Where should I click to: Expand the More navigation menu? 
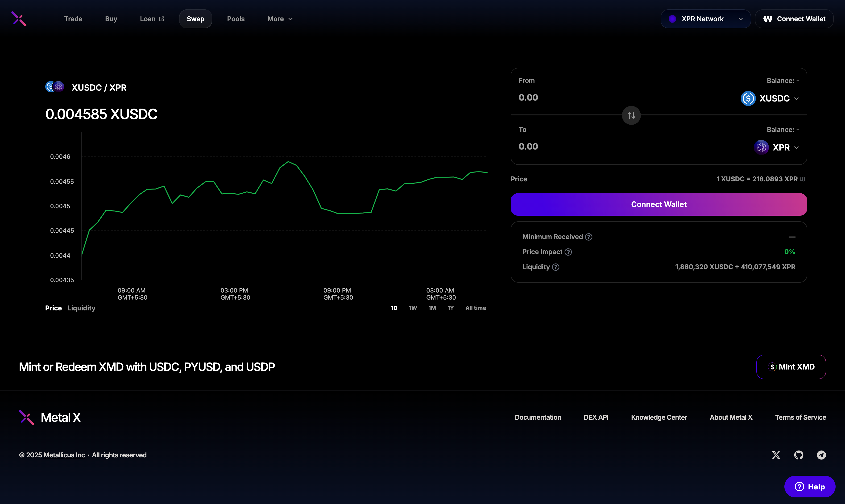[280, 19]
